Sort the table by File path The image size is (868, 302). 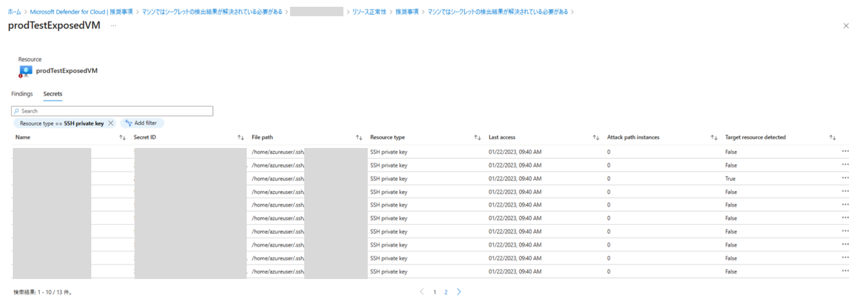pos(359,137)
